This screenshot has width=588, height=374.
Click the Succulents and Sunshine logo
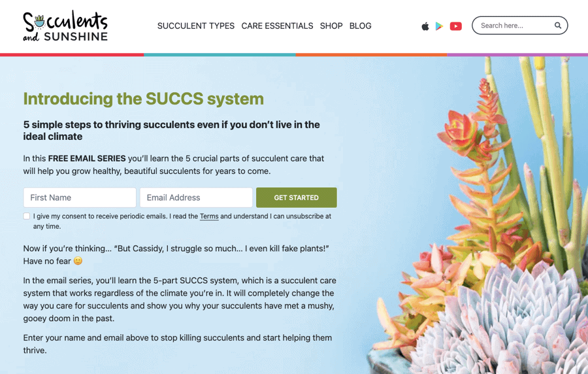[65, 26]
